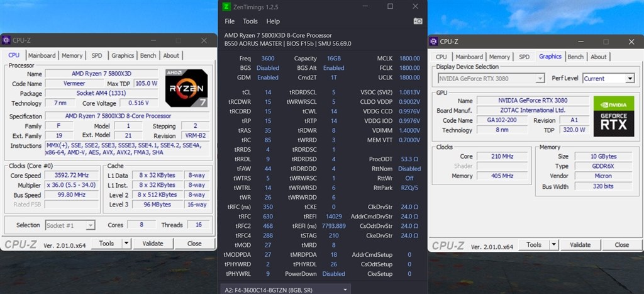Close left CPU-Z window with title X

point(204,40)
